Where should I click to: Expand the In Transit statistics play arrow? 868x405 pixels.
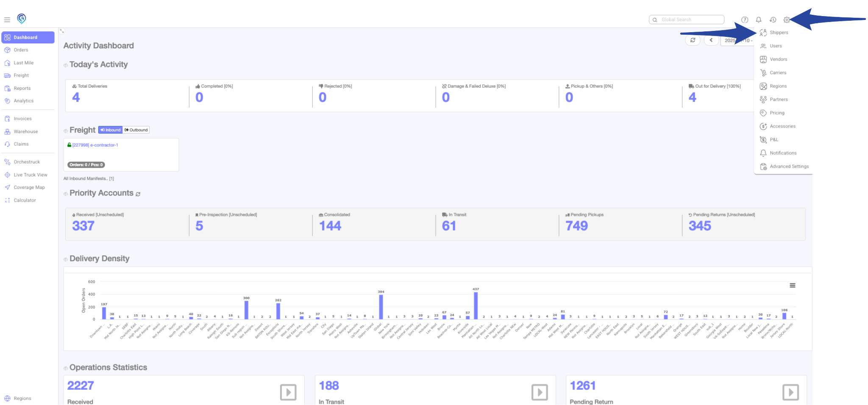540,392
